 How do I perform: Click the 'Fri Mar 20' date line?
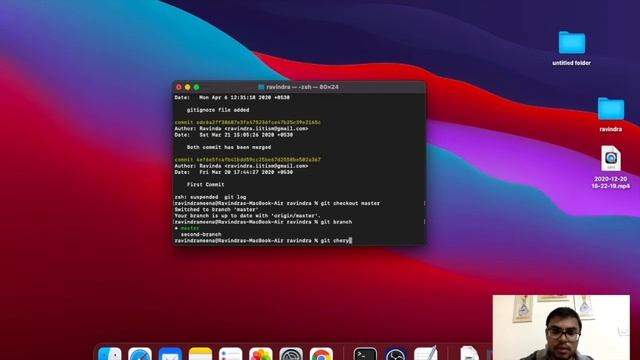pos(233,172)
